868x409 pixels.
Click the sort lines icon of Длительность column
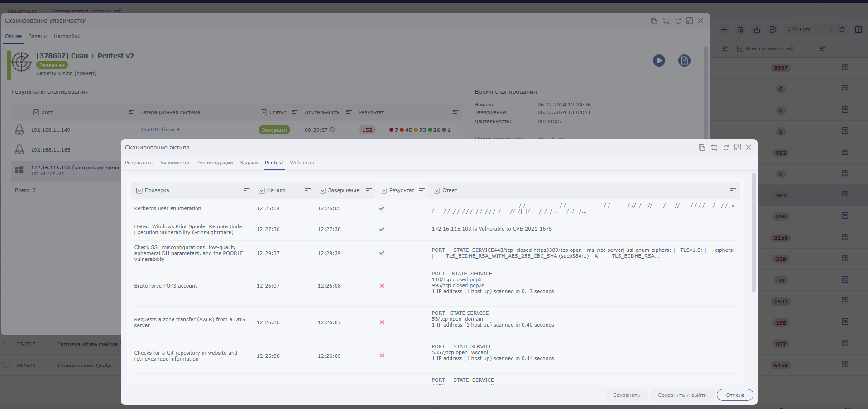[x=349, y=112]
